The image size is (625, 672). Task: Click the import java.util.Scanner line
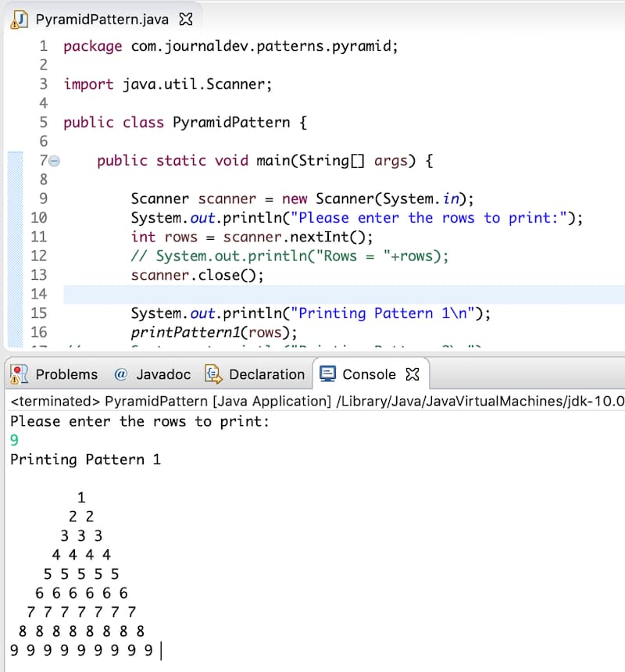tap(167, 84)
